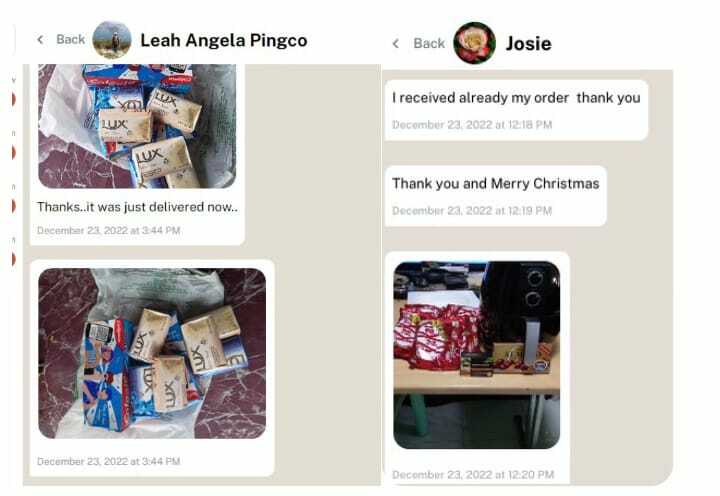View top Lux soap photo from Leah
Screen dimensions: 720x496
click(x=137, y=126)
